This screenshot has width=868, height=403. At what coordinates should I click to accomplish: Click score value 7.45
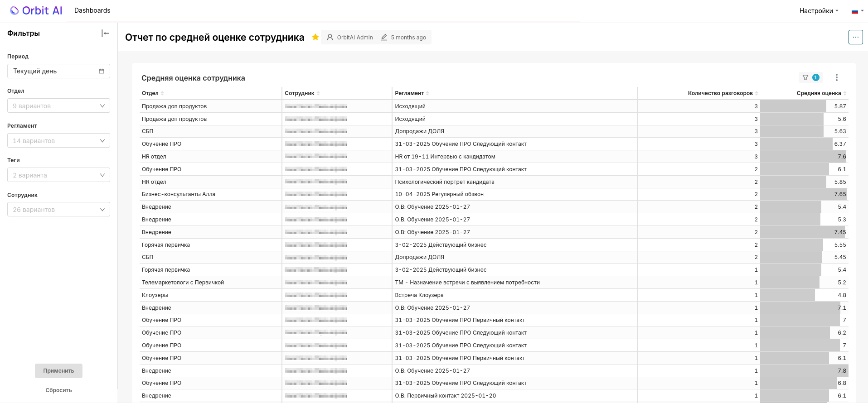click(x=840, y=232)
